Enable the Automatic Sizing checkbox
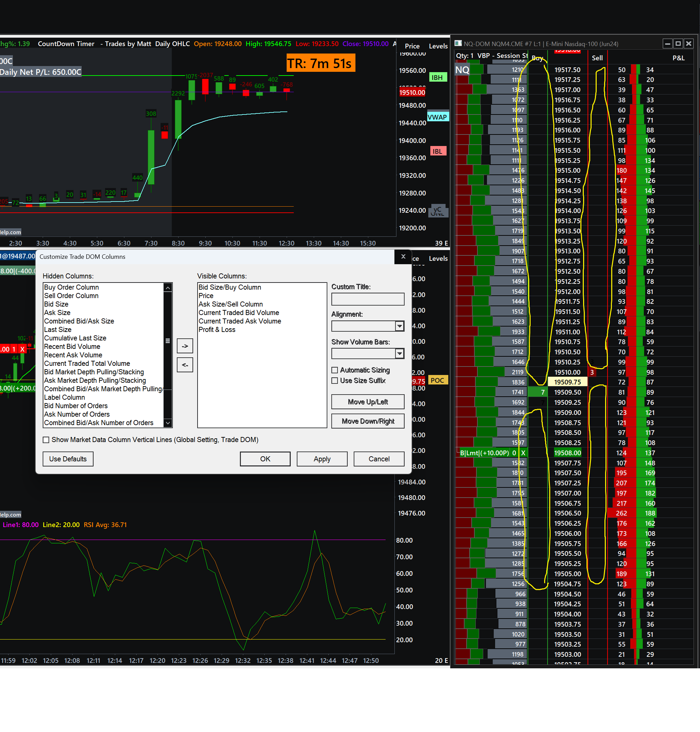This screenshot has width=700, height=732. tap(335, 370)
